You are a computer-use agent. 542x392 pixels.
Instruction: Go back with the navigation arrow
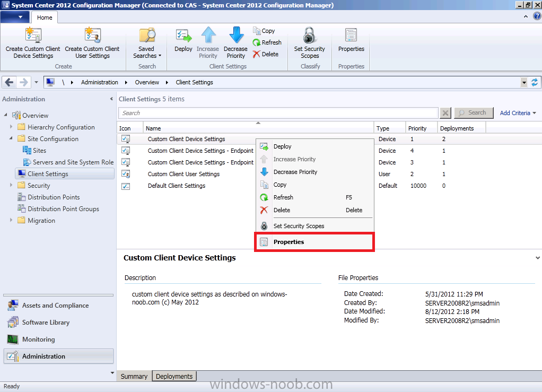click(x=10, y=82)
